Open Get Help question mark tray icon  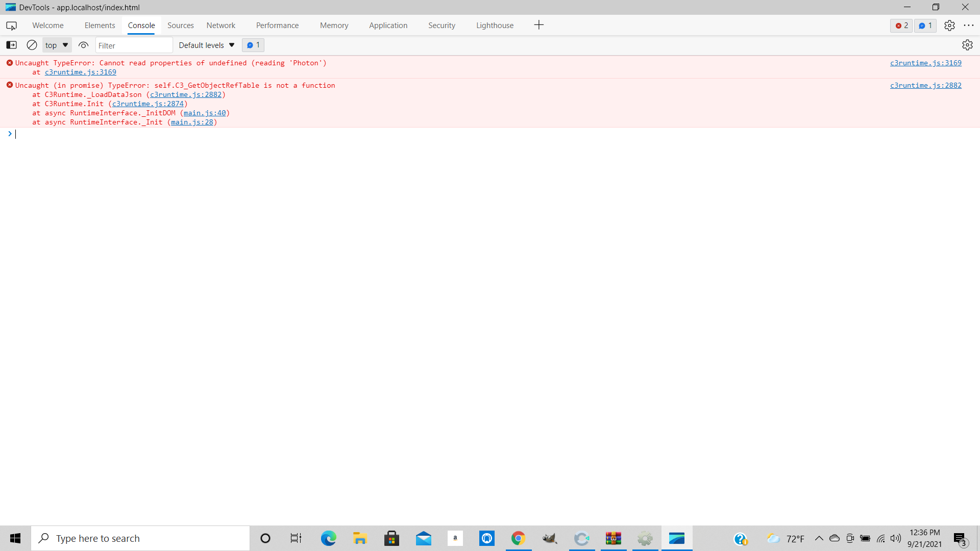(741, 539)
